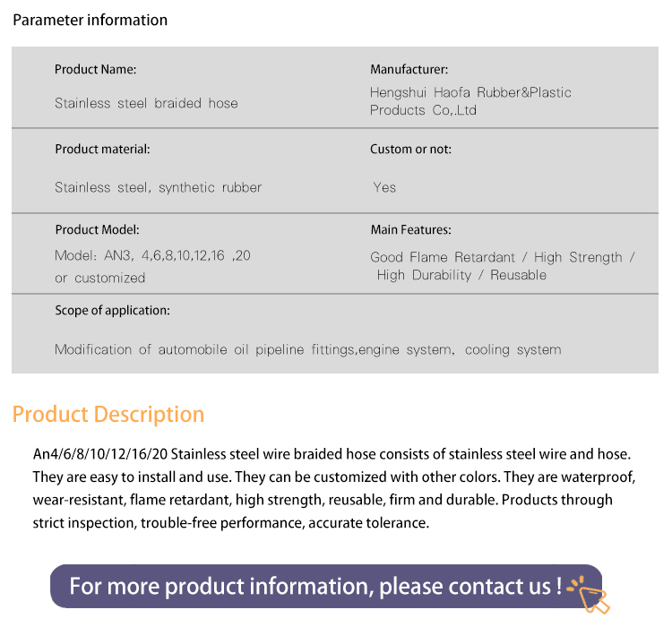The height and width of the screenshot is (627, 672).
Task: Select the 'Custom or not' label
Action: click(x=410, y=150)
